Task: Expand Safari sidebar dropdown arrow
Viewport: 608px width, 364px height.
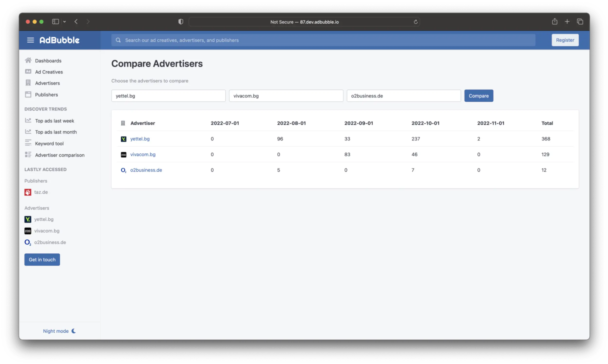Action: point(64,22)
